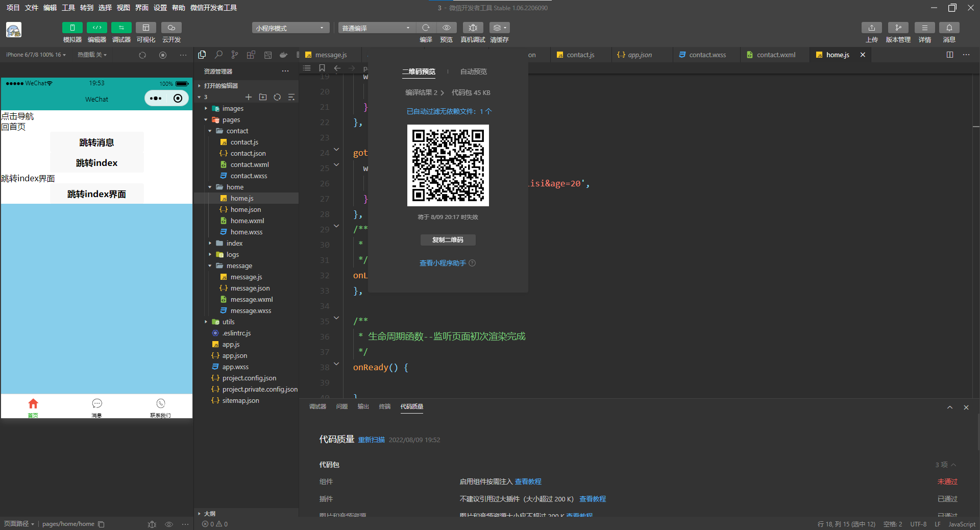Open the Explorer files icon
Image resolution: width=980 pixels, height=530 pixels.
[202, 55]
